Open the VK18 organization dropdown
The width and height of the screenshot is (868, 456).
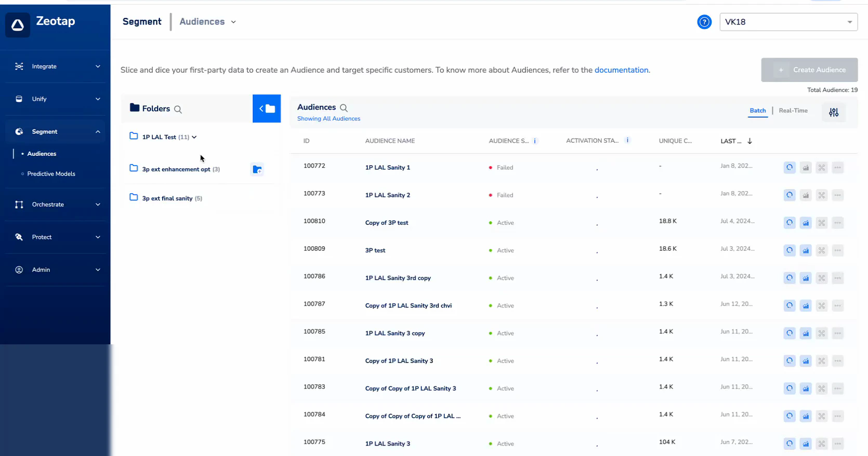788,22
